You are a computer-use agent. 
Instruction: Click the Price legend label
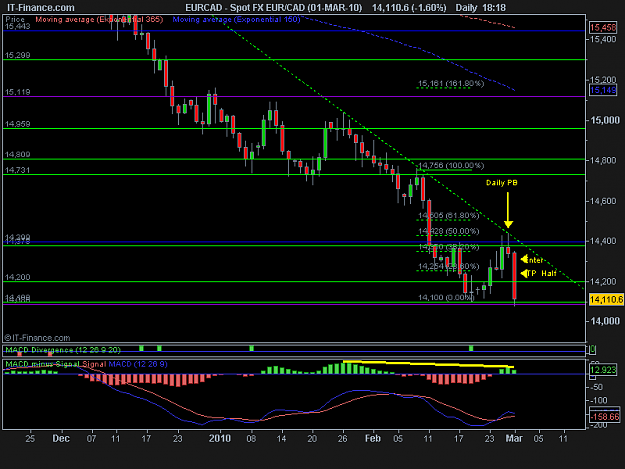coord(15,19)
